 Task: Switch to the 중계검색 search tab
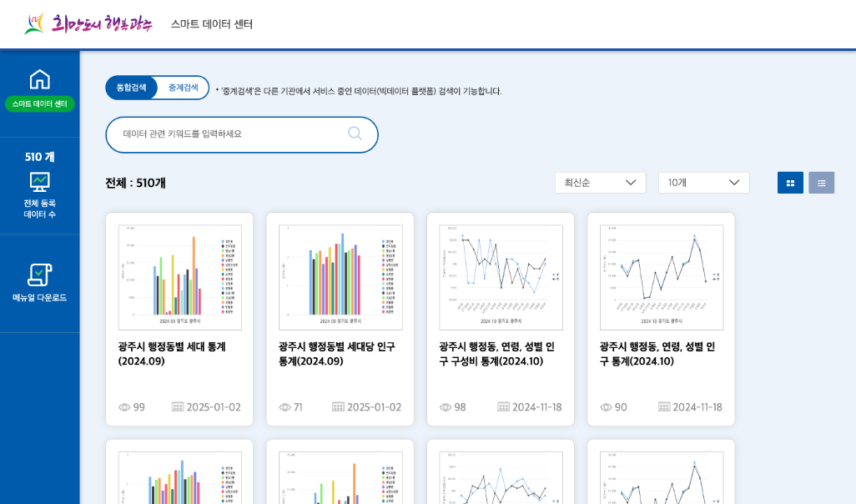184,87
